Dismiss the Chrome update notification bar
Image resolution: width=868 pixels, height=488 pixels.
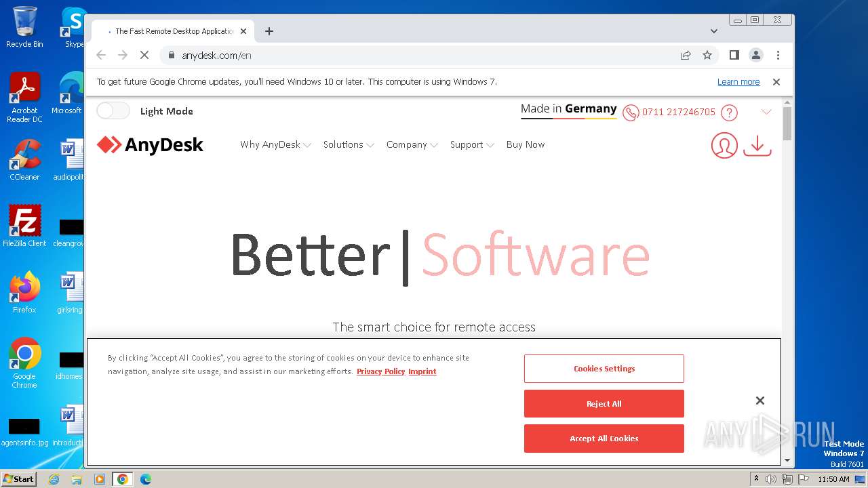(776, 82)
